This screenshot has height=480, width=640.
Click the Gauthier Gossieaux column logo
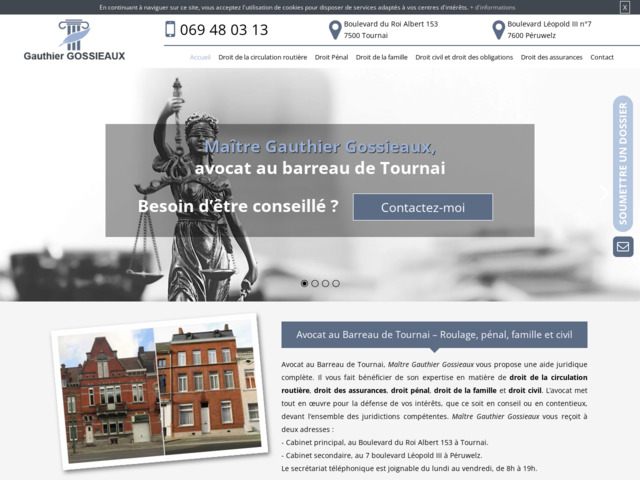point(74,40)
